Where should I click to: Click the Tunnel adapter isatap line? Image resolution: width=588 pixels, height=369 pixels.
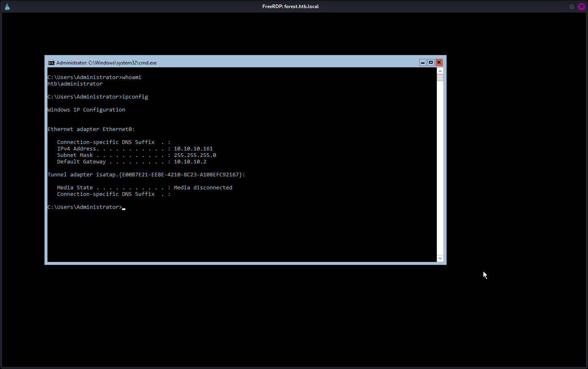(x=146, y=175)
